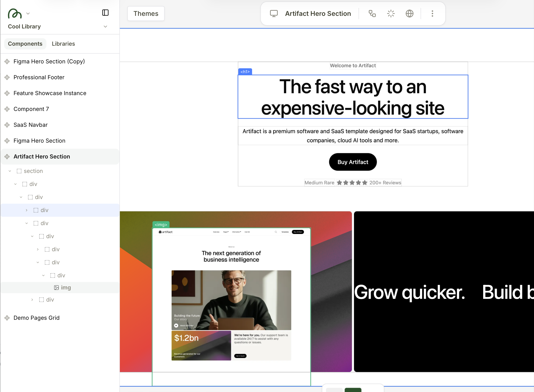Expand the last collapsed div under img
The width and height of the screenshot is (534, 392).
coord(32,300)
